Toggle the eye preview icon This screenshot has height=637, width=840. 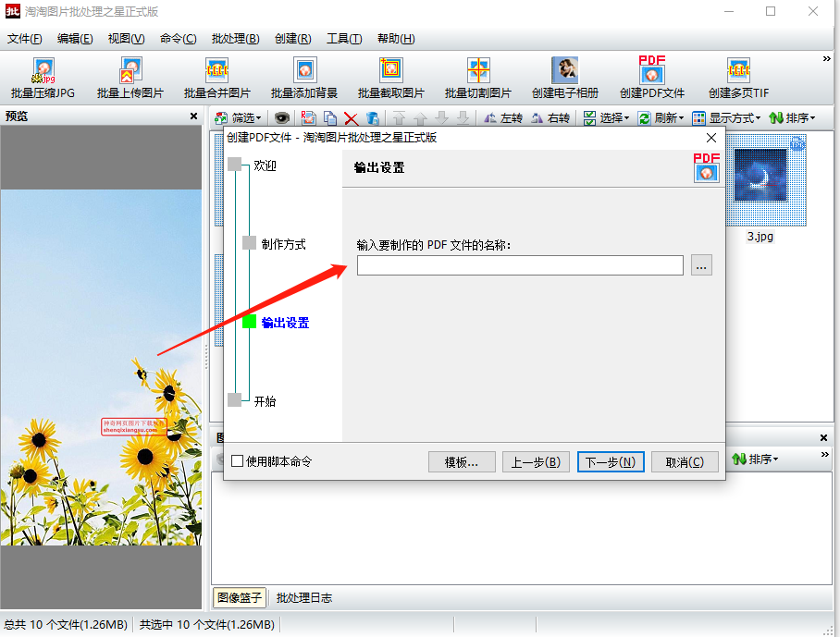[x=281, y=118]
